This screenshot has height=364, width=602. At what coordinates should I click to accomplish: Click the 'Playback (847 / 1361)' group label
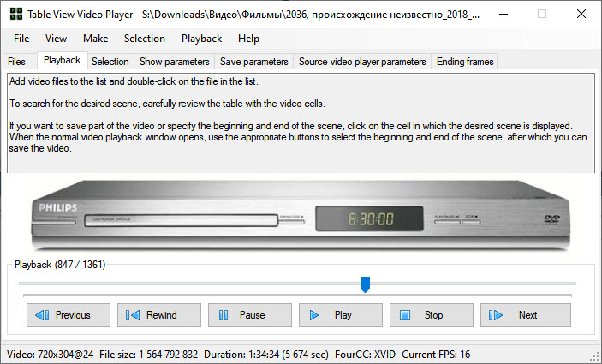[60, 265]
